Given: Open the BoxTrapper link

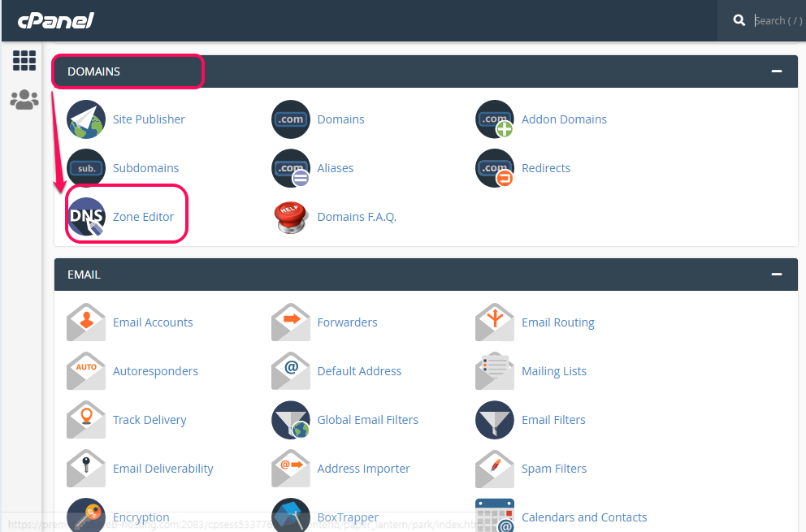Looking at the screenshot, I should [348, 517].
